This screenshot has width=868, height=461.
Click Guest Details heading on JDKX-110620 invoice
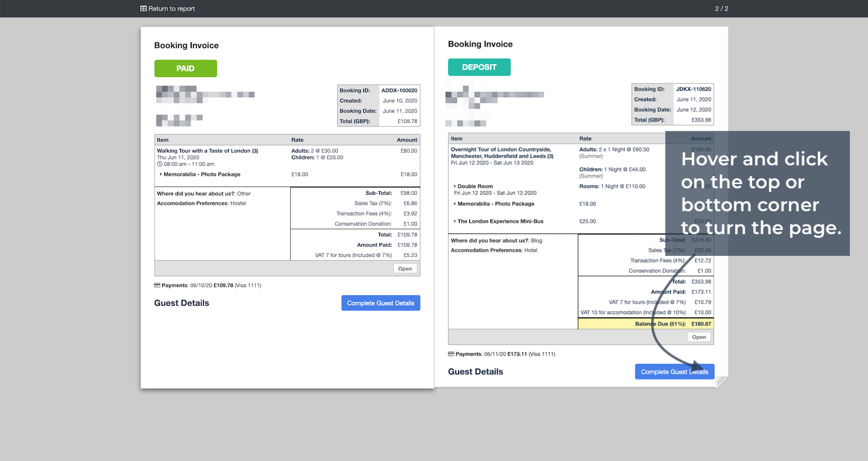pyautogui.click(x=475, y=372)
